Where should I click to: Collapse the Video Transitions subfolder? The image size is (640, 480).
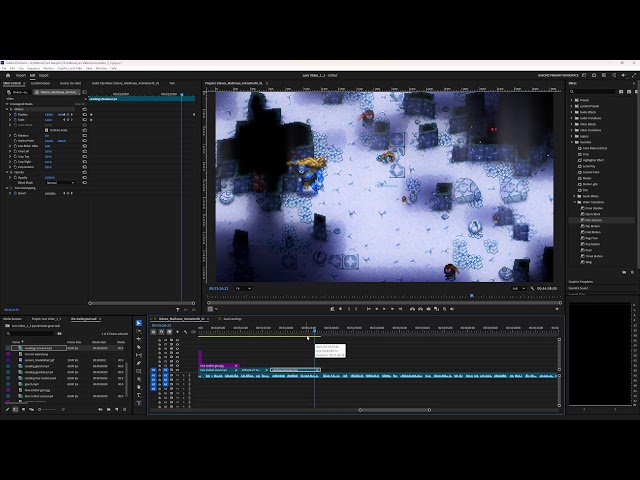tap(575, 202)
